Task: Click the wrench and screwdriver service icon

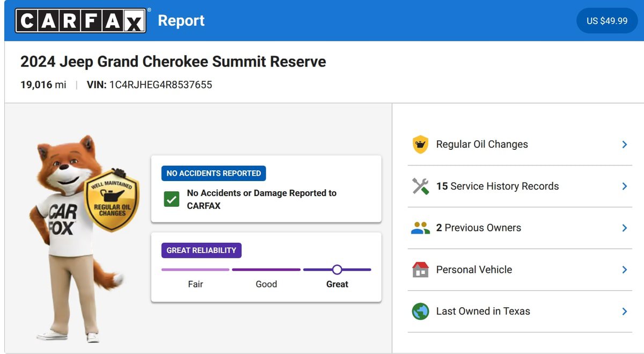Action: tap(420, 186)
